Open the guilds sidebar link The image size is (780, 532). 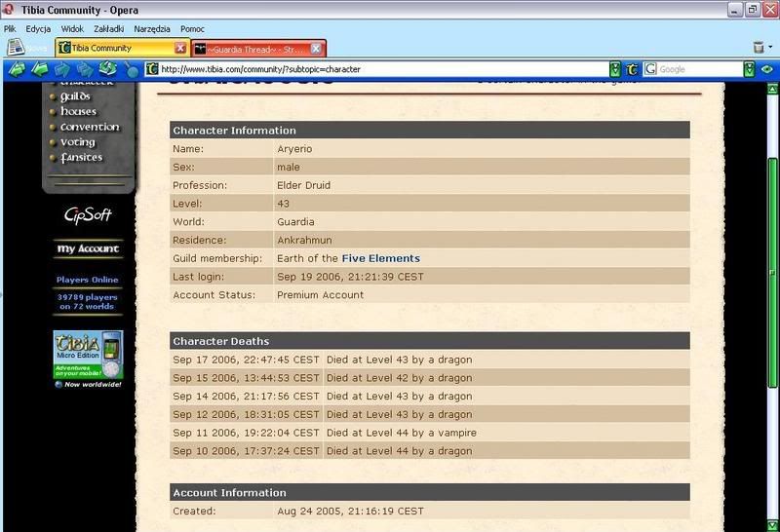click(75, 96)
